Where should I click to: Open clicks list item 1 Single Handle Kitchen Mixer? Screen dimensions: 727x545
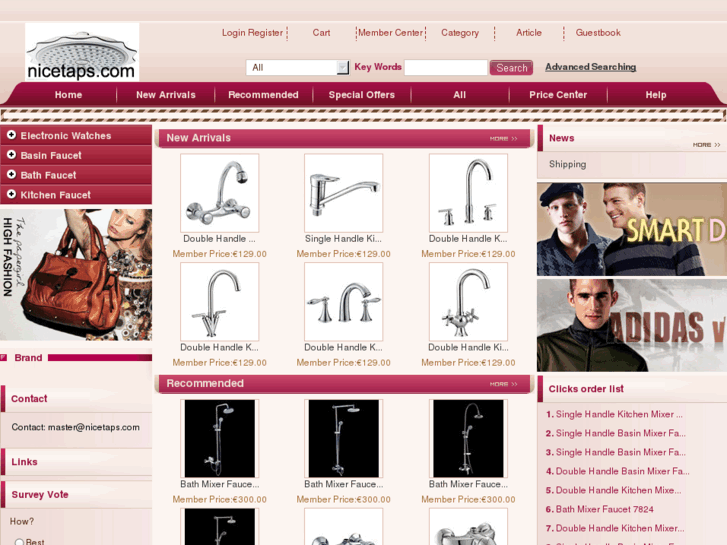[x=619, y=414]
